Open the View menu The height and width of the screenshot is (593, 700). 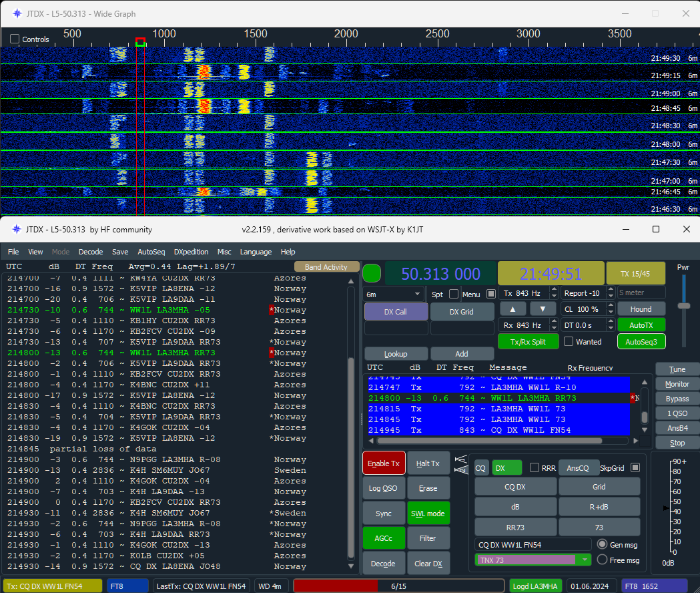(x=35, y=252)
